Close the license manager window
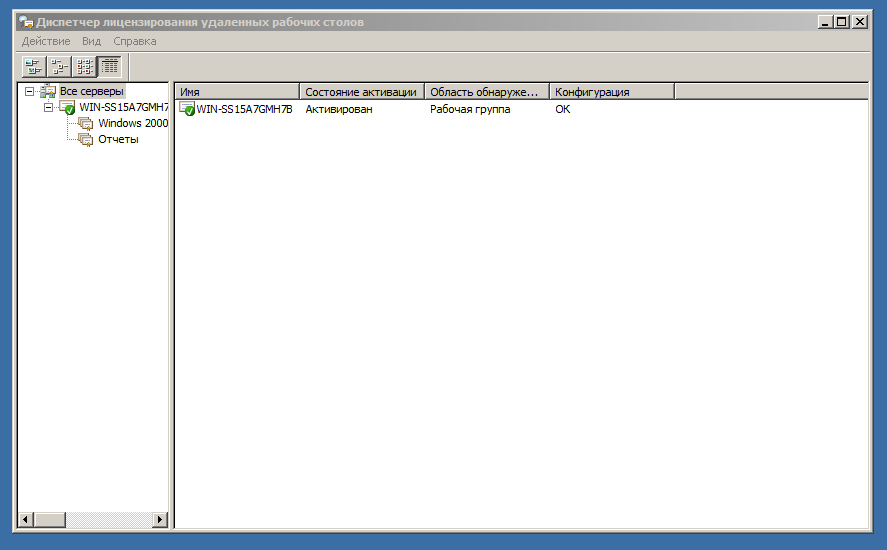The height and width of the screenshot is (550, 887). [x=860, y=22]
